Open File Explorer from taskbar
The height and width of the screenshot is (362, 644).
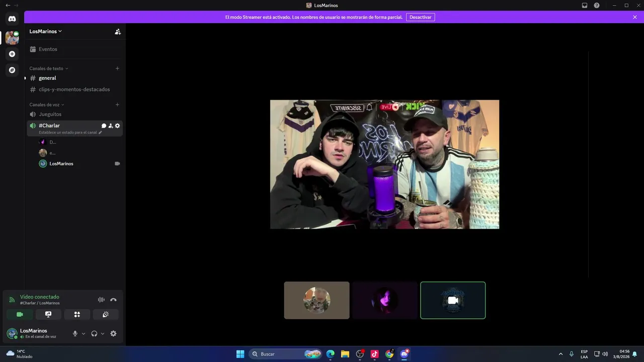coord(345,354)
